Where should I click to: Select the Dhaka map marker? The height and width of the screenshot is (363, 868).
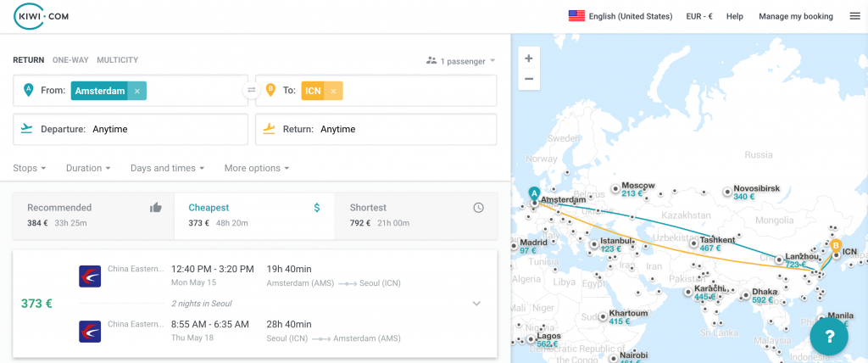[746, 295]
